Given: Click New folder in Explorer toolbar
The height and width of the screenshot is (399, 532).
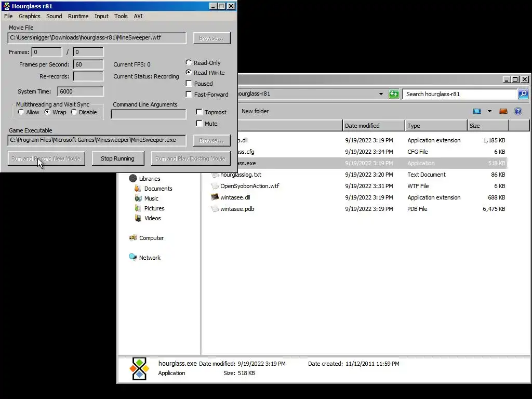Looking at the screenshot, I should pyautogui.click(x=255, y=111).
